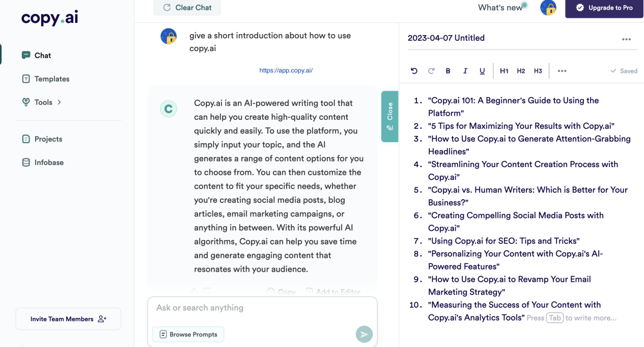
Task: Apply H1 heading style
Action: (504, 71)
